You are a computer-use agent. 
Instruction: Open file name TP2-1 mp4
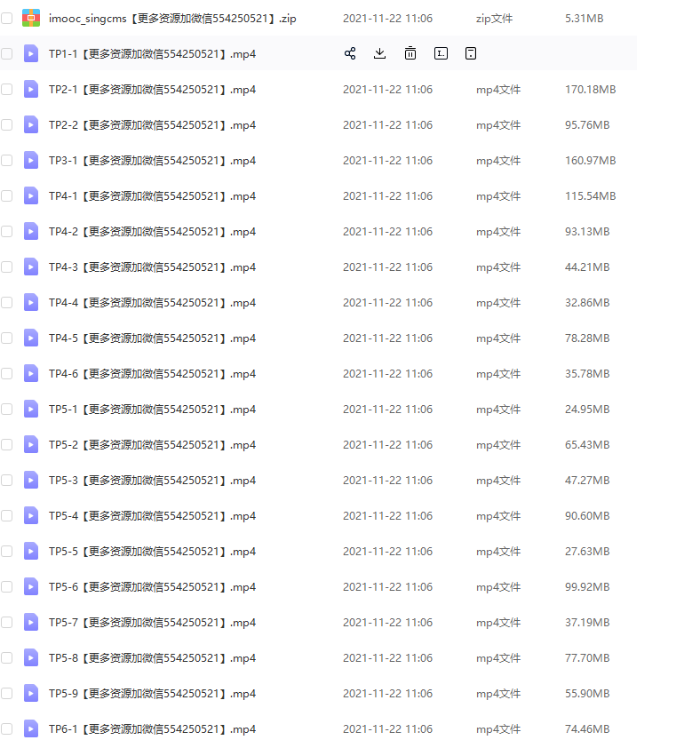[152, 90]
